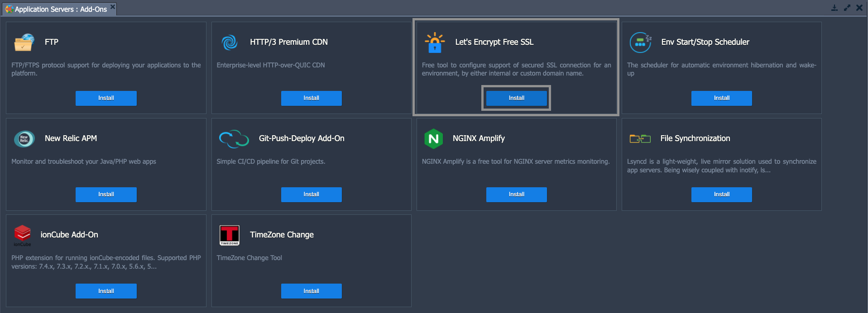Click the File Synchronization folders icon

point(640,139)
